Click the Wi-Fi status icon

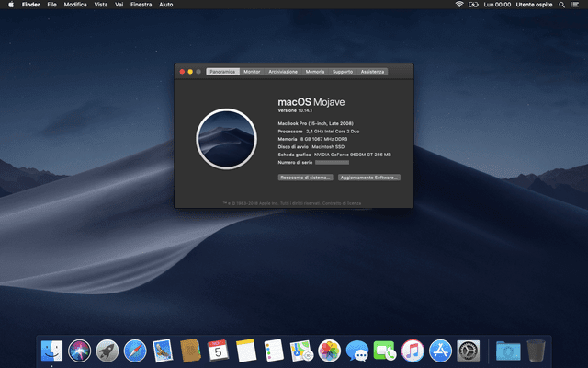[459, 5]
